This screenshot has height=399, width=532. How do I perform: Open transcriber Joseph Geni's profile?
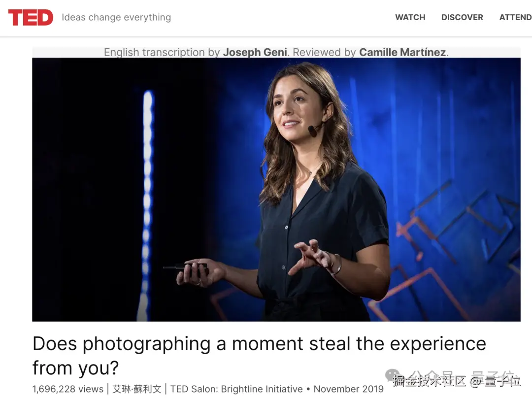[x=255, y=52]
